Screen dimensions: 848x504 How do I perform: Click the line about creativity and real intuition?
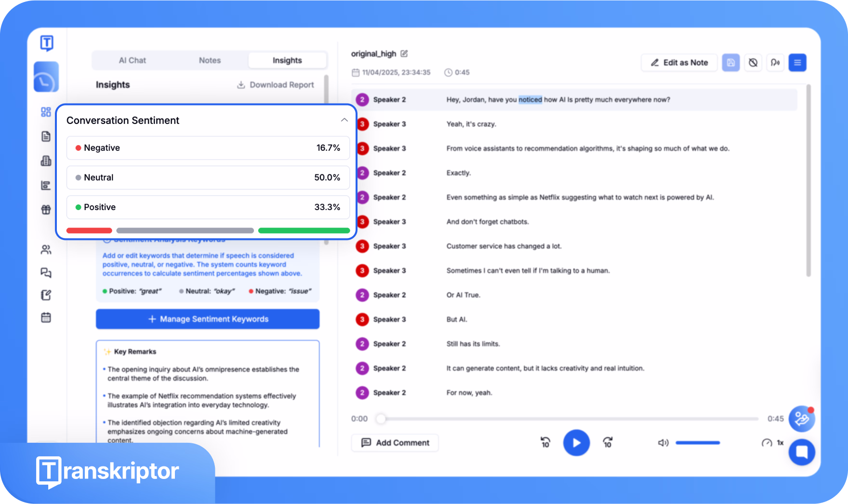click(x=545, y=368)
